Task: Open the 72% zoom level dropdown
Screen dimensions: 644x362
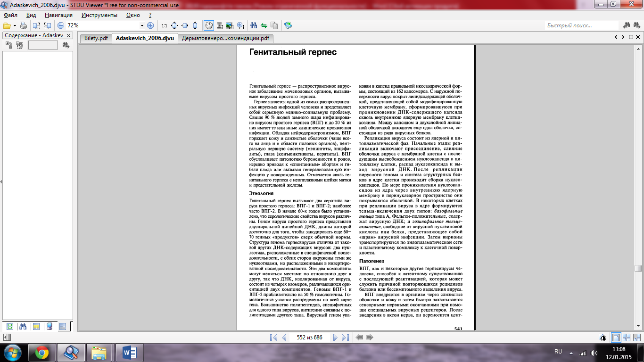Action: tap(142, 25)
